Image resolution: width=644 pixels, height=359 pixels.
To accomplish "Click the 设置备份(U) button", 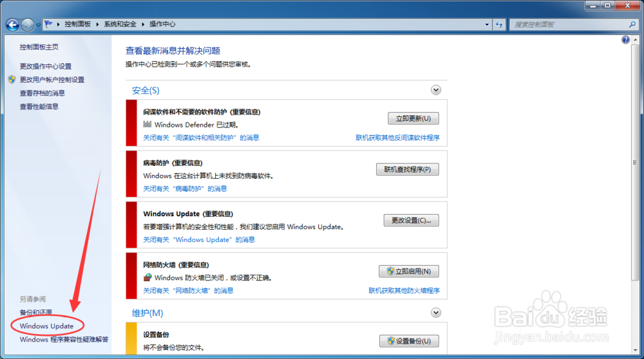I will click(409, 341).
